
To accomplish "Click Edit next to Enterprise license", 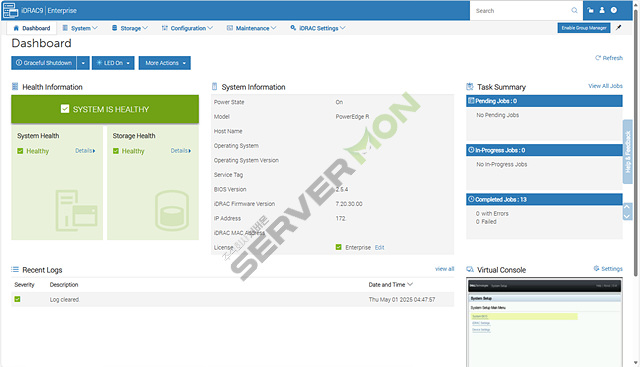I will 380,247.
